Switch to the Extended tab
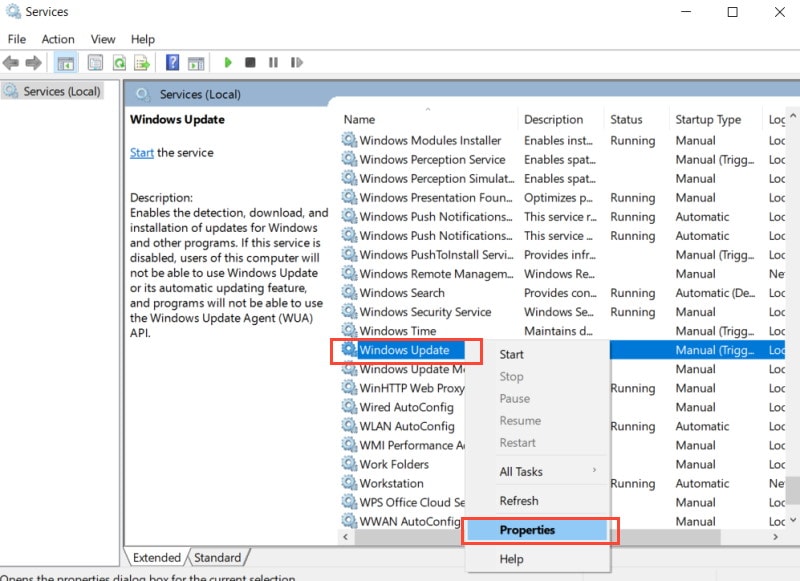The height and width of the screenshot is (581, 800). click(157, 558)
